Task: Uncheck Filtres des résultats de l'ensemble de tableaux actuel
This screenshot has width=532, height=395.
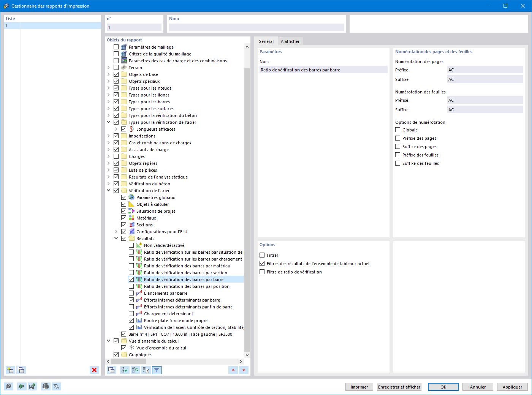Action: point(262,264)
